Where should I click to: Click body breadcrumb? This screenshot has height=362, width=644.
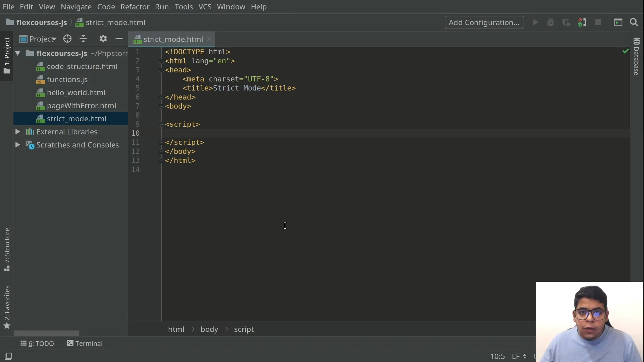[x=209, y=329]
